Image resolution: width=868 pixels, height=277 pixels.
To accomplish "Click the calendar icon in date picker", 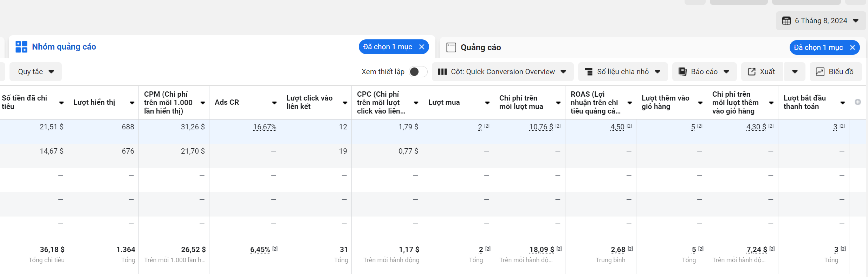I will (x=786, y=21).
